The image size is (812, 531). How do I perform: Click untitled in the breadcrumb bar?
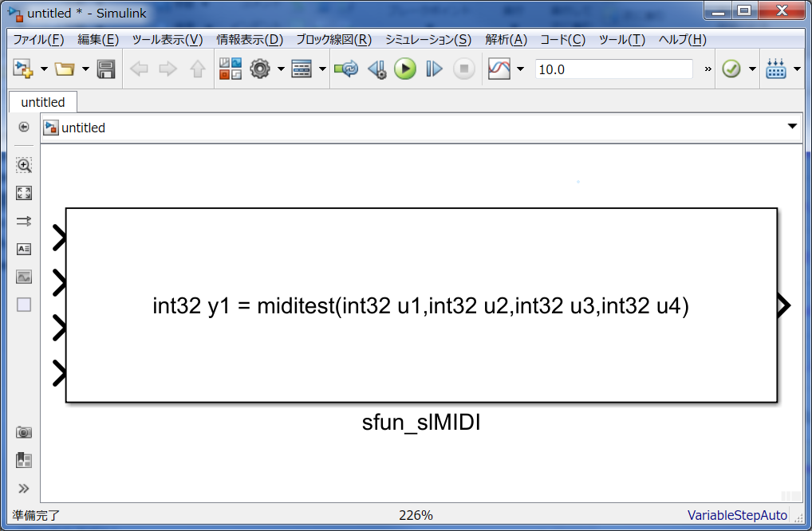pos(83,128)
